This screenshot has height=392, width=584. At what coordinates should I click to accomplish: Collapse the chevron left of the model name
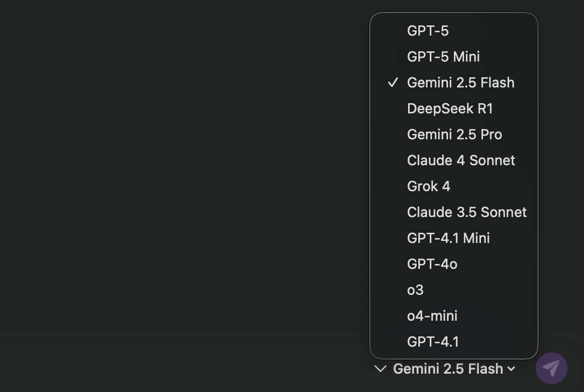(x=381, y=369)
